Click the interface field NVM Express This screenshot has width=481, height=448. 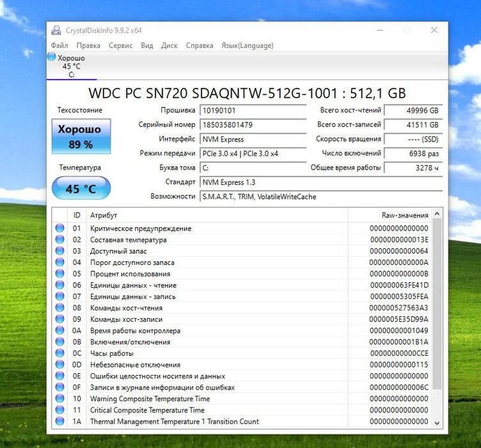[x=253, y=140]
